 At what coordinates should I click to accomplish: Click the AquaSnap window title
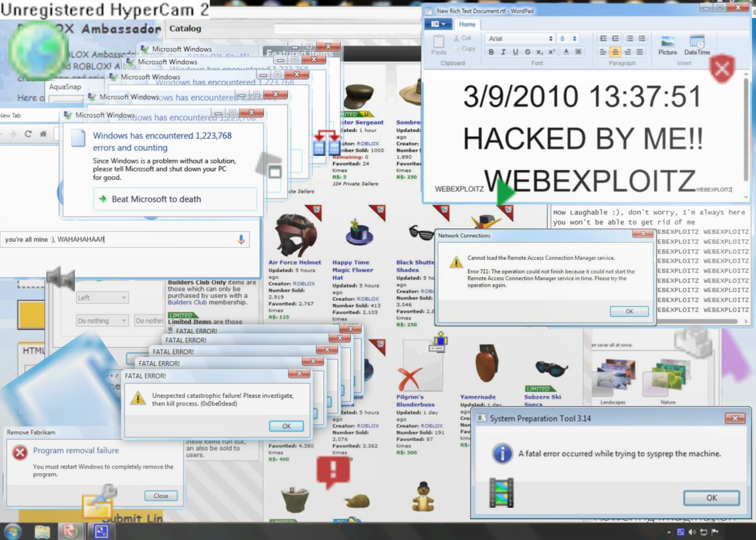pyautogui.click(x=65, y=87)
